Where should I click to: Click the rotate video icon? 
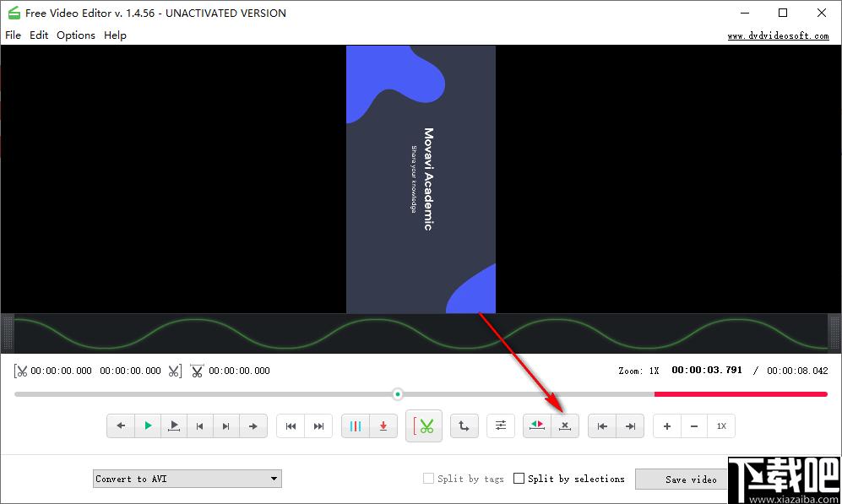tap(464, 426)
